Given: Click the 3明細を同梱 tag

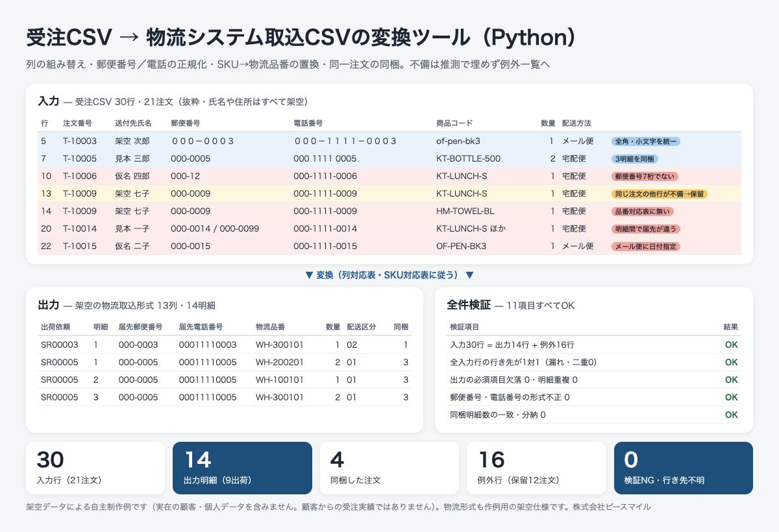Looking at the screenshot, I should (635, 158).
